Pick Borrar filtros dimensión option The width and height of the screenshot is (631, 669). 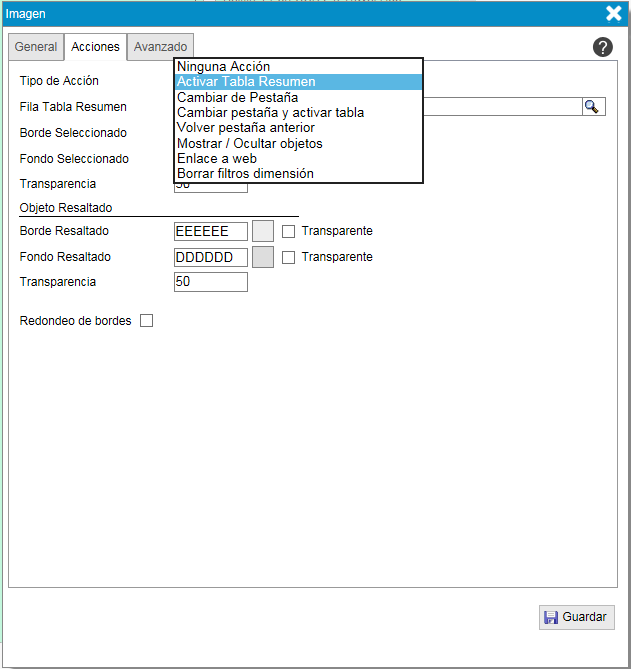(245, 173)
